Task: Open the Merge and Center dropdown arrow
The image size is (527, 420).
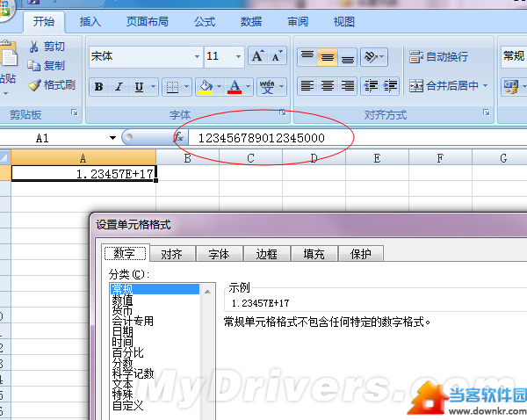Action: [485, 86]
